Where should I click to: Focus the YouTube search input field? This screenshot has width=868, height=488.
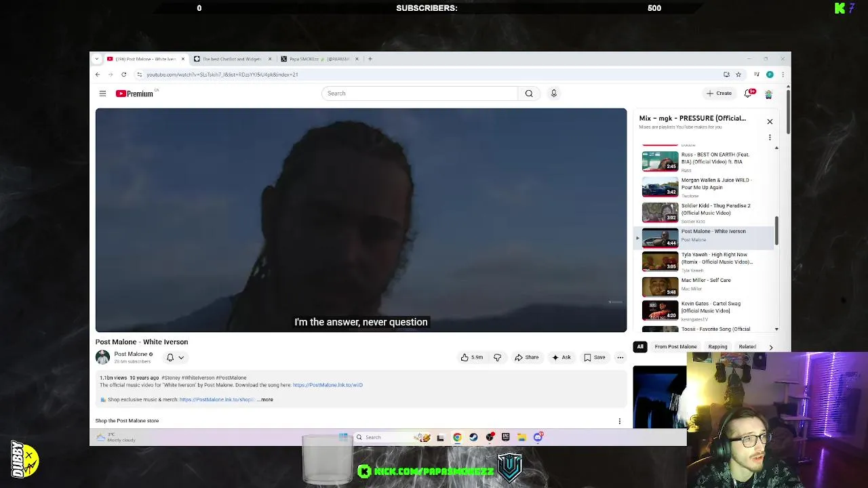pyautogui.click(x=420, y=94)
